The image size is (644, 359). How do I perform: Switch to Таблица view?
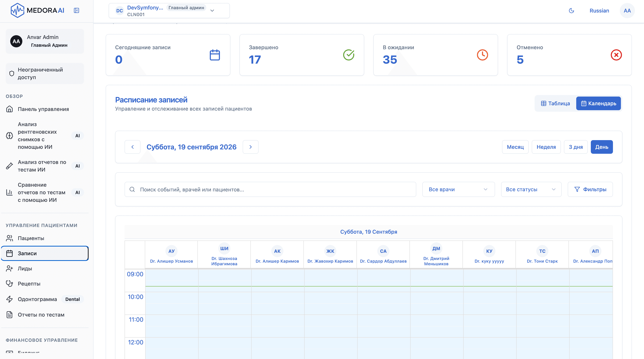point(555,104)
